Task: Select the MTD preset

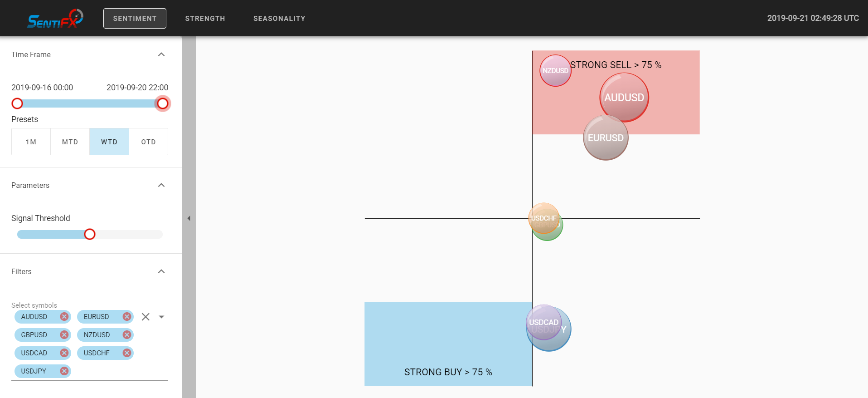Action: (x=70, y=142)
